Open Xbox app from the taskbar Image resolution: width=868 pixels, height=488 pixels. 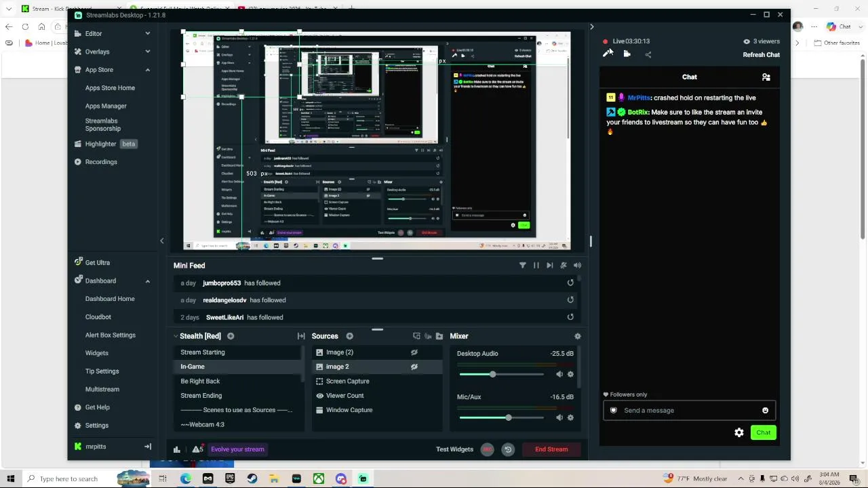tap(319, 479)
